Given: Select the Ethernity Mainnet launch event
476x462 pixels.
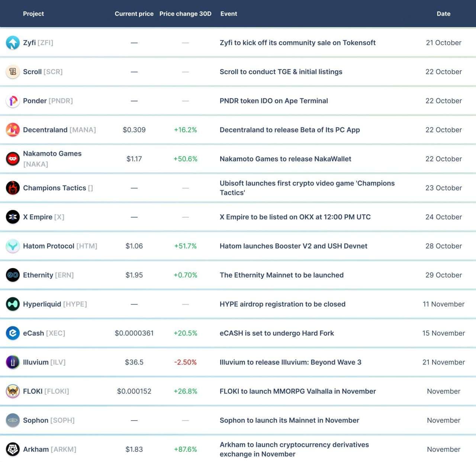Looking at the screenshot, I should click(x=282, y=275).
